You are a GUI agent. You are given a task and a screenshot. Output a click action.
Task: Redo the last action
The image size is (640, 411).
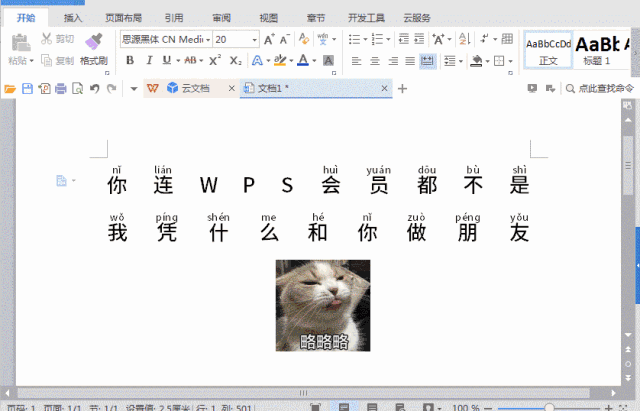111,88
